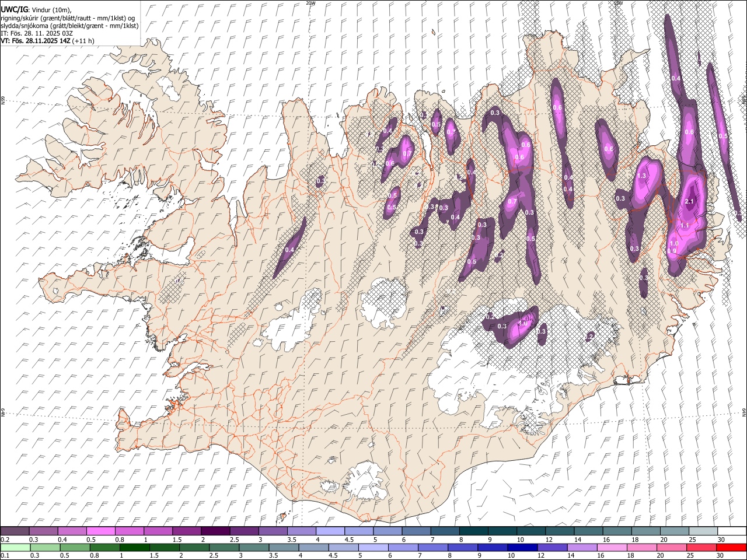Click the '(+11 h)' forecast offset text
The image size is (747, 560).
(x=83, y=41)
